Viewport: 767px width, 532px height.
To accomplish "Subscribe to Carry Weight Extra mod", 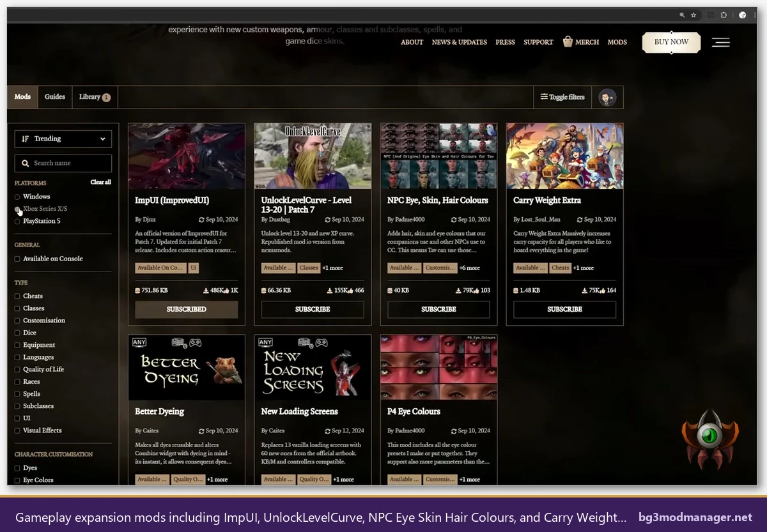I will 565,309.
